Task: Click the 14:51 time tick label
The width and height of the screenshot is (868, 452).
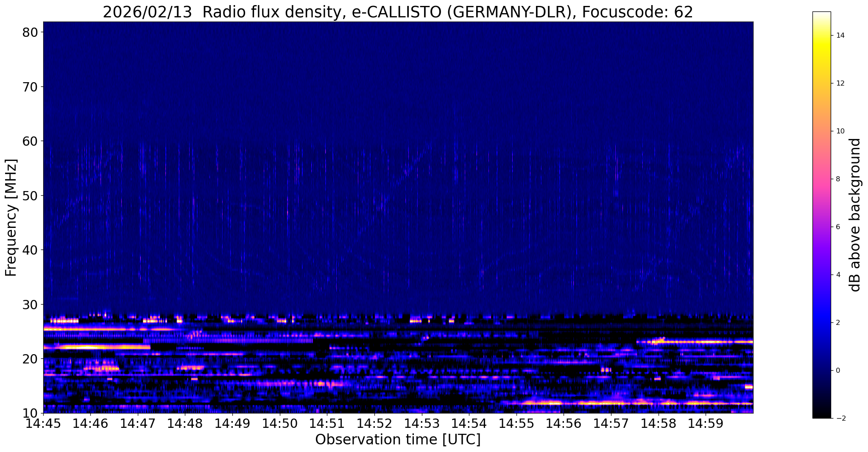Action: coord(327,423)
